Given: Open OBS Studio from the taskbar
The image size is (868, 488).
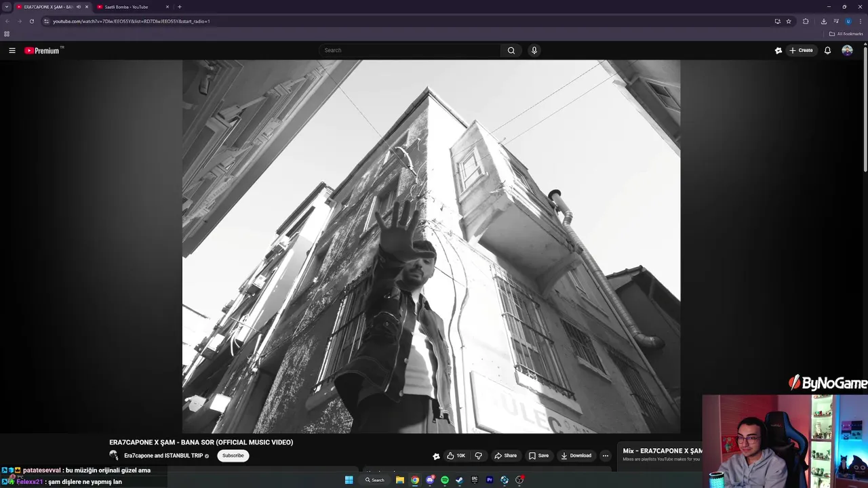Looking at the screenshot, I should coord(519,480).
